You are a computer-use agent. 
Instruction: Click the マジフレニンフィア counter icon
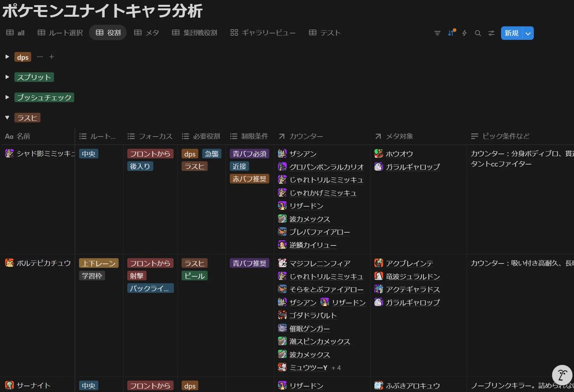click(x=282, y=263)
